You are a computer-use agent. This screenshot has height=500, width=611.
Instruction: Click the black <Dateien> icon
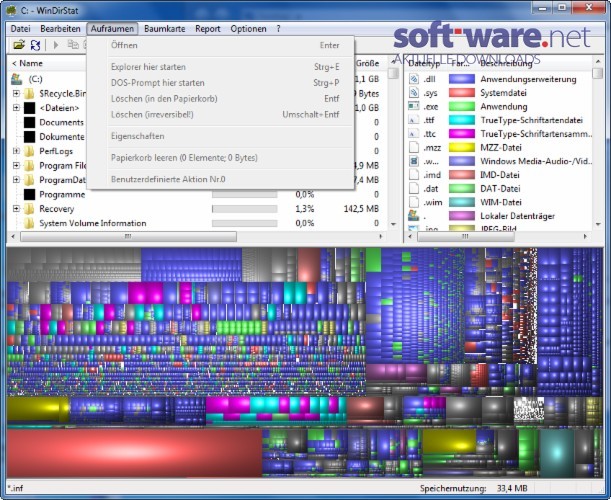pos(30,108)
